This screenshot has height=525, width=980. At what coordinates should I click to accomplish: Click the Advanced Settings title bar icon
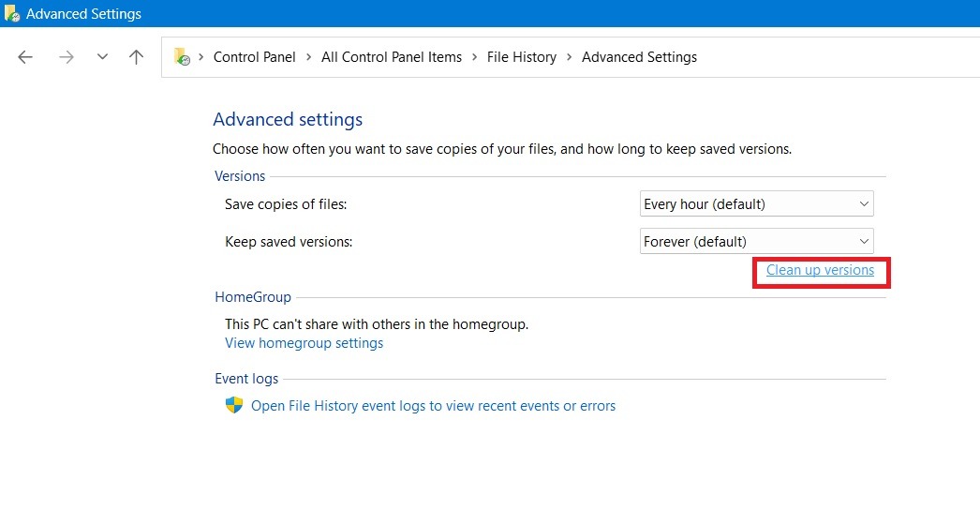point(12,14)
